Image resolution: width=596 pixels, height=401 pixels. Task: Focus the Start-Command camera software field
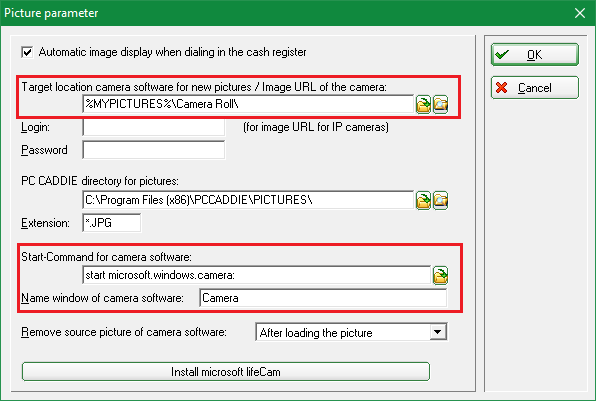pyautogui.click(x=257, y=275)
